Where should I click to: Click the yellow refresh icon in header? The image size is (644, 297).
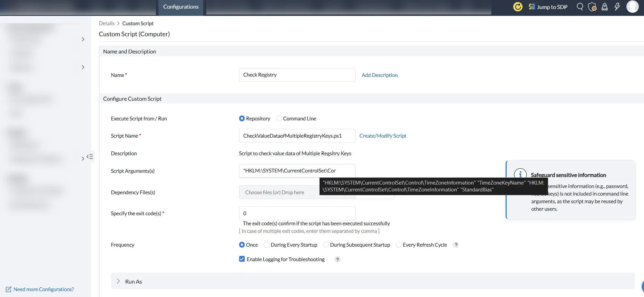(518, 7)
